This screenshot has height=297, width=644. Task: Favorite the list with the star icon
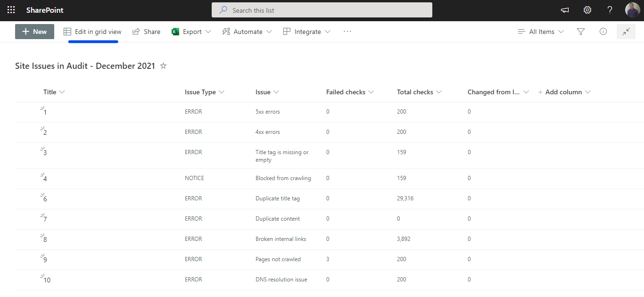coord(164,66)
